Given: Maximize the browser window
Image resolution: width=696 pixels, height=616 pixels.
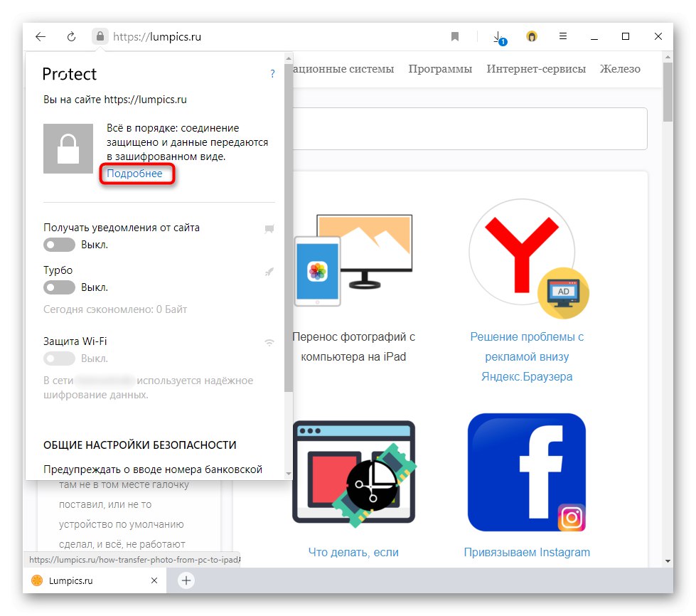Looking at the screenshot, I should coord(626,36).
